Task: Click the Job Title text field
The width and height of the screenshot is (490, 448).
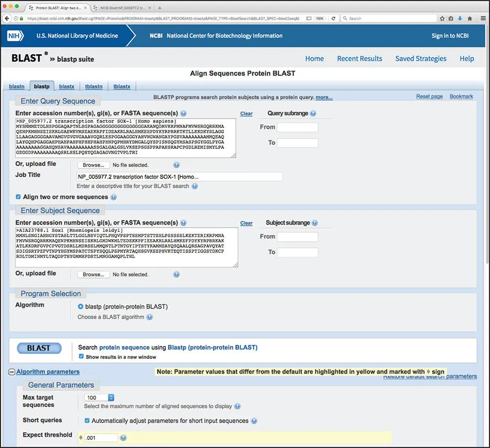Action: pos(180,176)
